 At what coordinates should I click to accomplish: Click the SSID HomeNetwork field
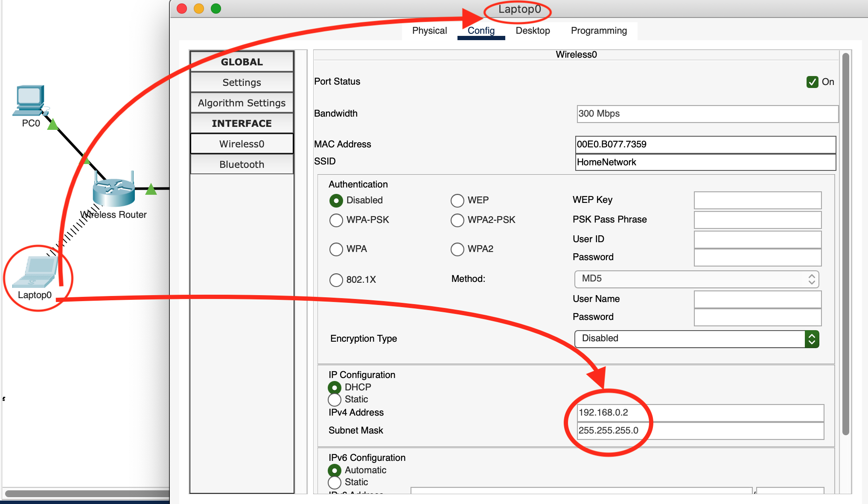click(705, 162)
